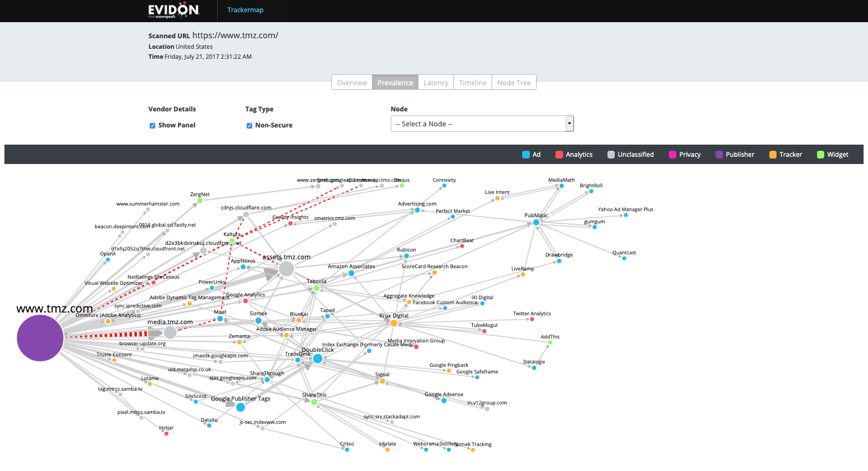Click the Analytics red legend swatch
Viewport: 868px width, 471px height.
click(559, 155)
